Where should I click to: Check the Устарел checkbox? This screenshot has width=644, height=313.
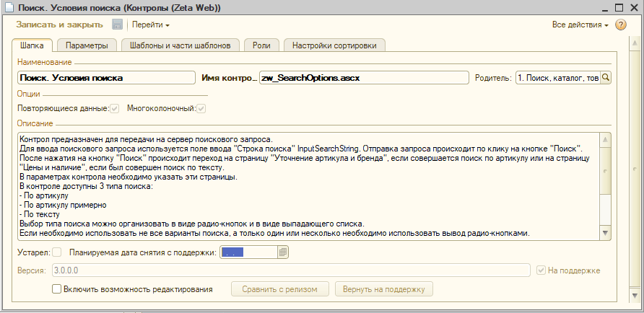point(57,252)
